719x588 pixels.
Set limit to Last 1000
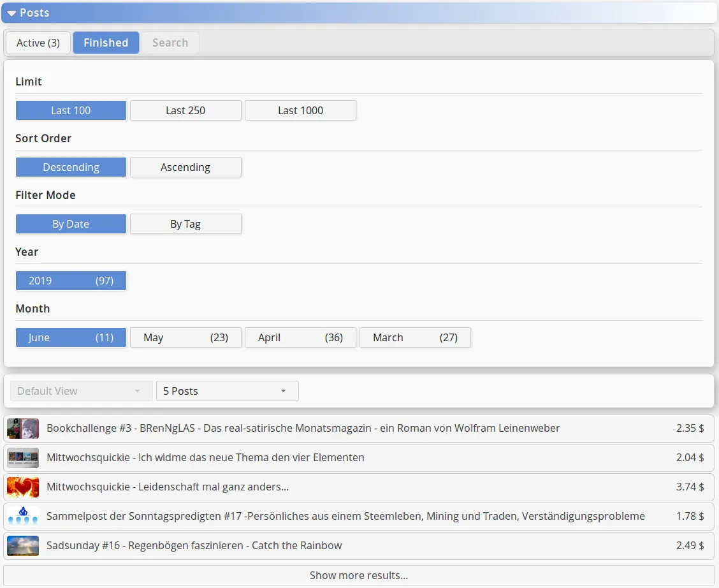300,110
